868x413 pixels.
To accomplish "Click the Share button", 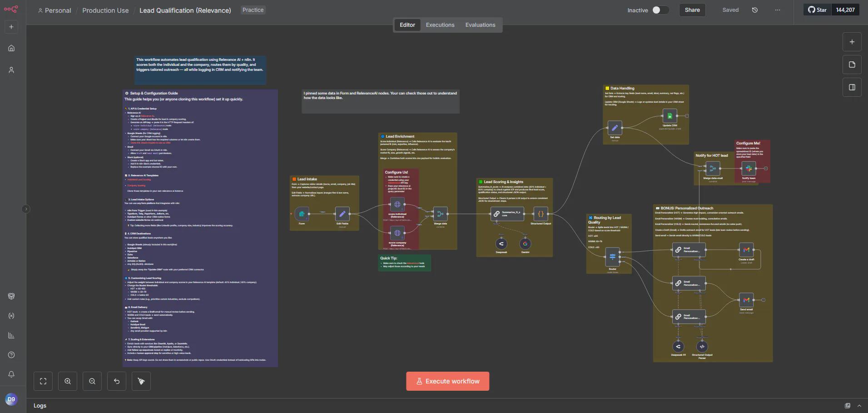I will tap(692, 10).
